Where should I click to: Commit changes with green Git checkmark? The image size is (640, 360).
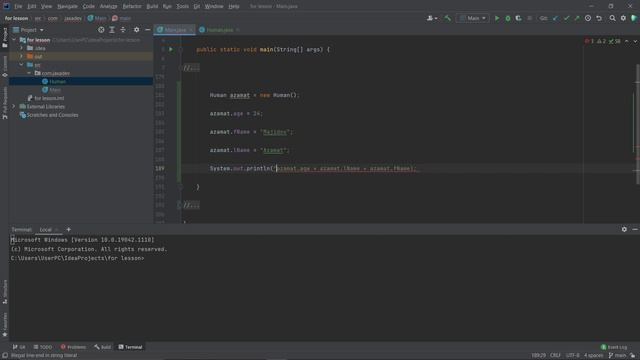point(566,18)
